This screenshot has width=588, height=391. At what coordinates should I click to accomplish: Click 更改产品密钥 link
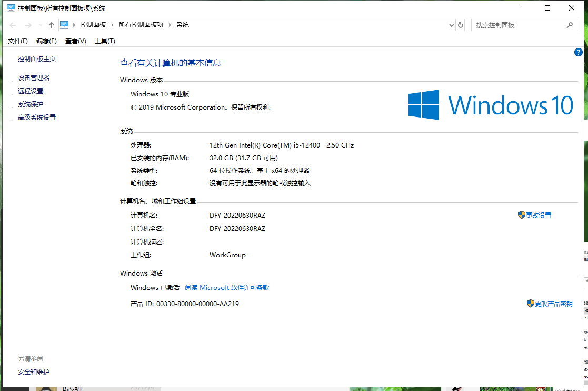pyautogui.click(x=553, y=304)
